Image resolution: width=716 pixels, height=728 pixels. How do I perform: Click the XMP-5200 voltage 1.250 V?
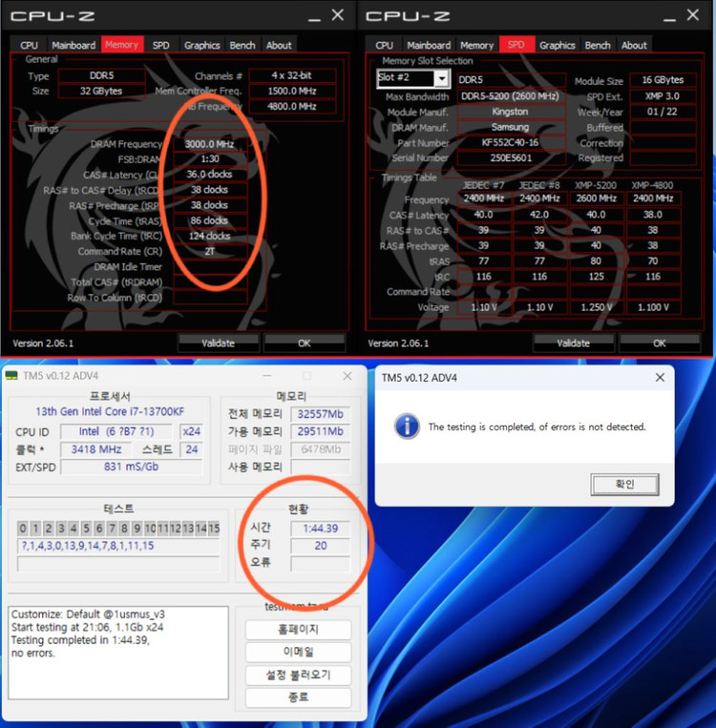click(596, 307)
